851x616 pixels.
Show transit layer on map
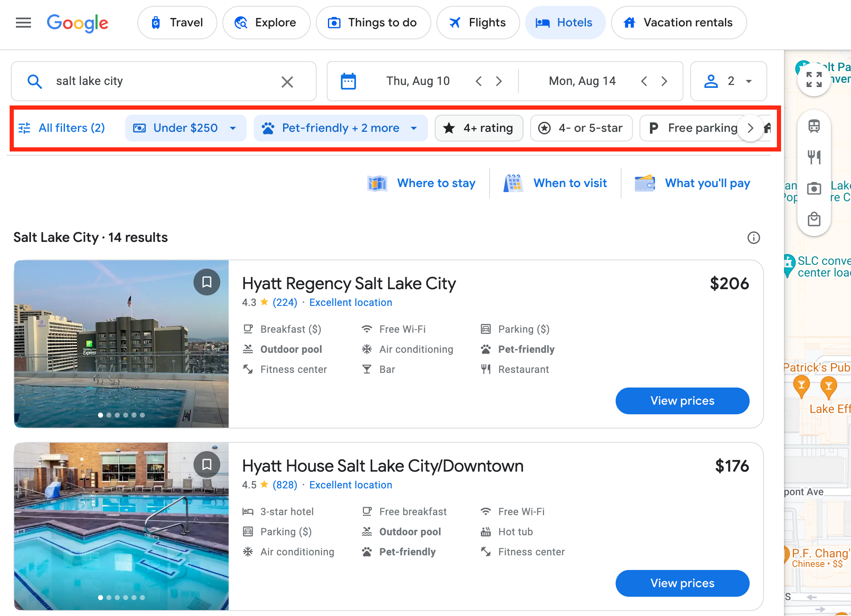click(814, 126)
